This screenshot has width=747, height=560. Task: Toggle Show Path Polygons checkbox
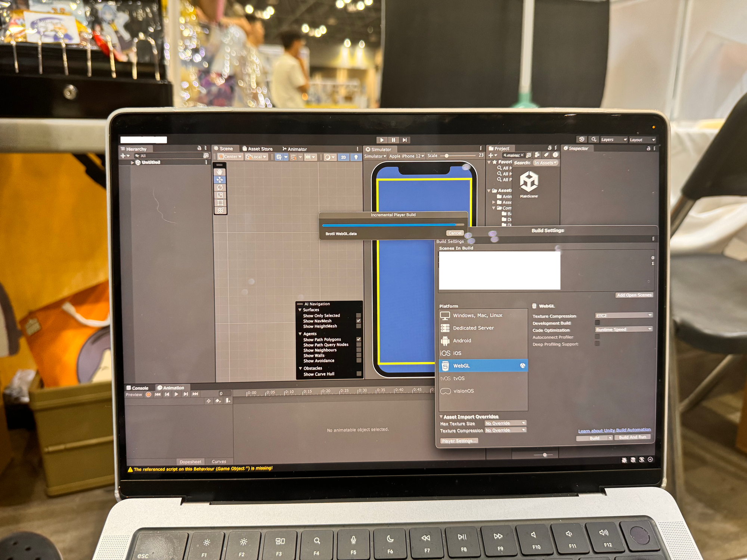pyautogui.click(x=359, y=339)
